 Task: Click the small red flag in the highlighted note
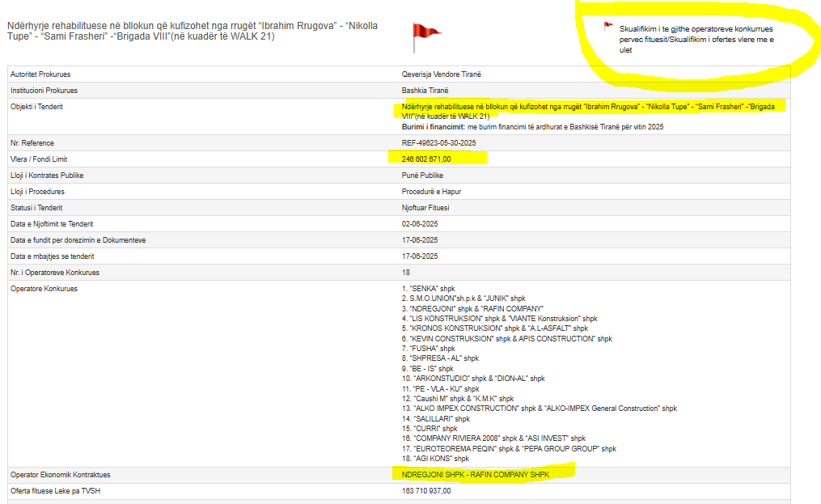(x=608, y=26)
